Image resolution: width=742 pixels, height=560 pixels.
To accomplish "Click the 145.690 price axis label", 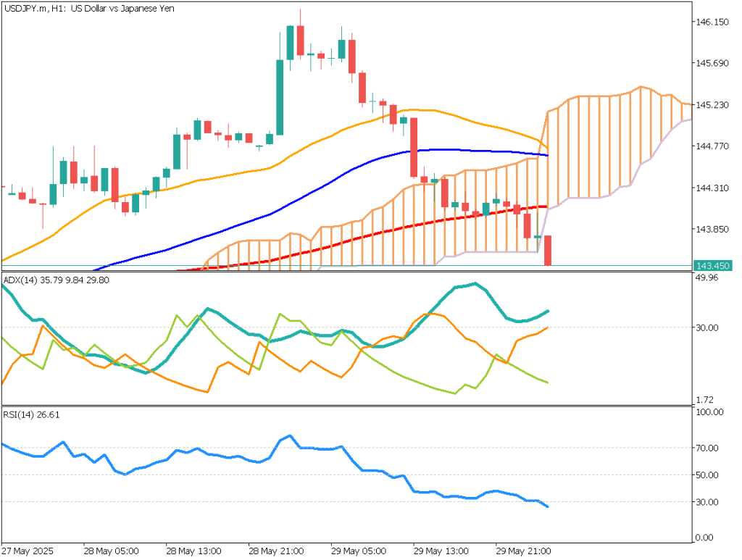I will (712, 64).
